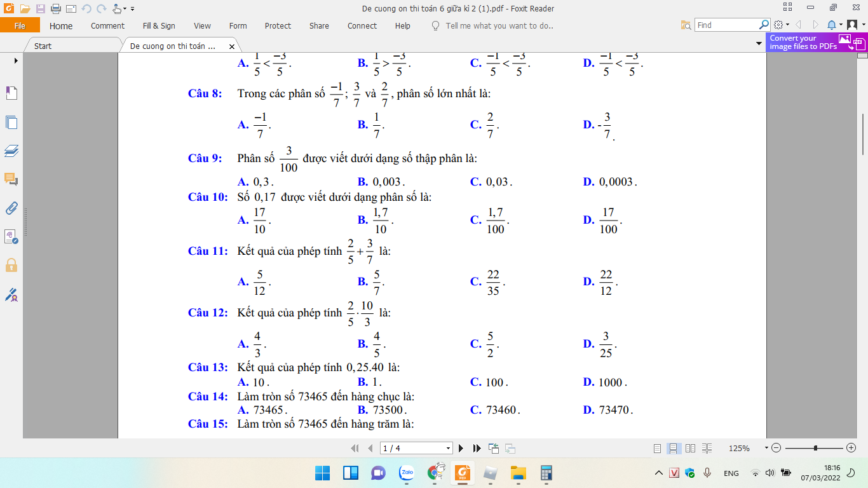
Task: Click the zoom in plus button
Action: [x=851, y=448]
